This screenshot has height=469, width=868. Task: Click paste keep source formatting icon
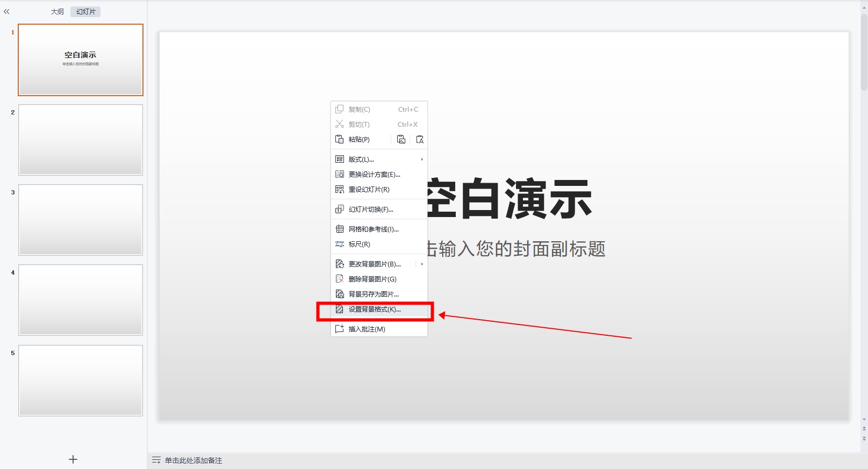(401, 139)
